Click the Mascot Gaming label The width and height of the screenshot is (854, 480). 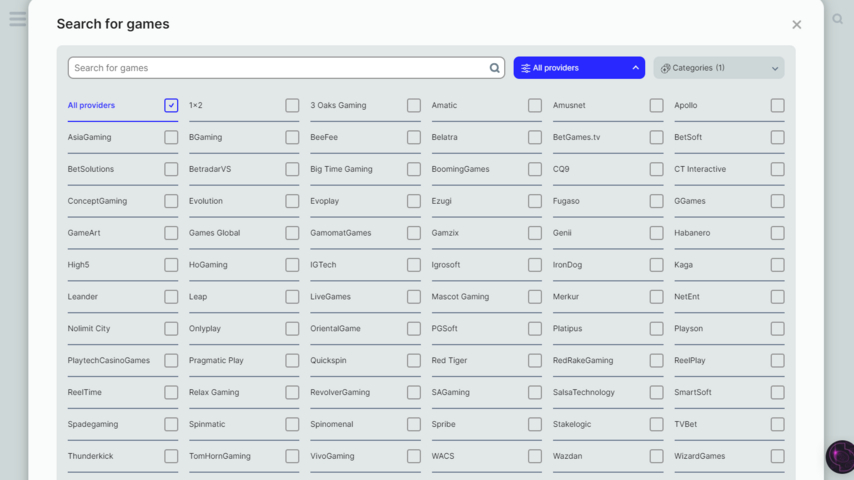click(460, 296)
